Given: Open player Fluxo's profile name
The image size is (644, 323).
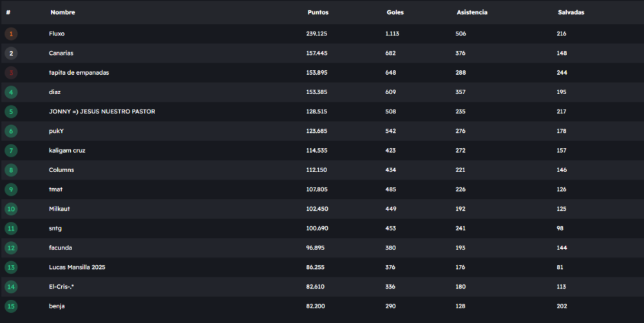Looking at the screenshot, I should coord(57,34).
